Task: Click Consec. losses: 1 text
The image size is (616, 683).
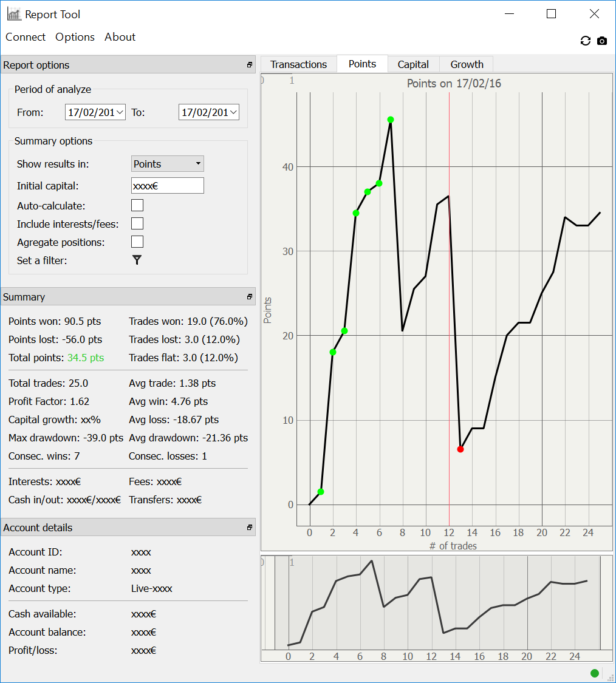Action: tap(168, 456)
